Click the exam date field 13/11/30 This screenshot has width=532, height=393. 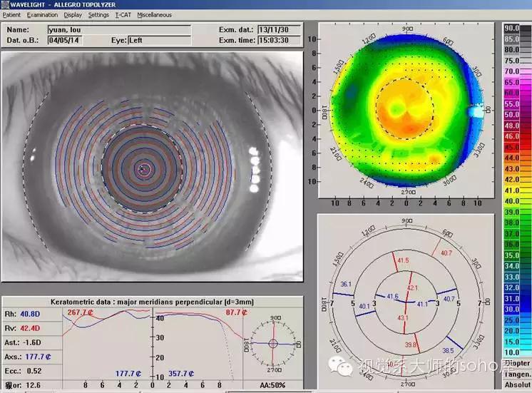[280, 30]
